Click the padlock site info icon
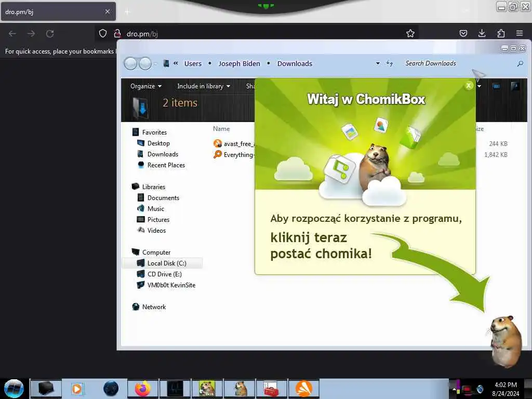Screen dimensions: 532x399 click(x=117, y=33)
